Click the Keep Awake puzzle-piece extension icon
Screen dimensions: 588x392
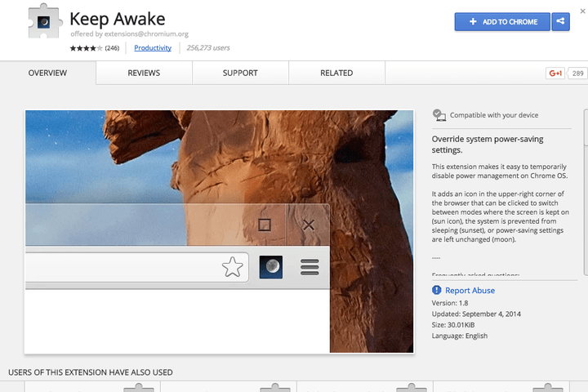point(44,21)
